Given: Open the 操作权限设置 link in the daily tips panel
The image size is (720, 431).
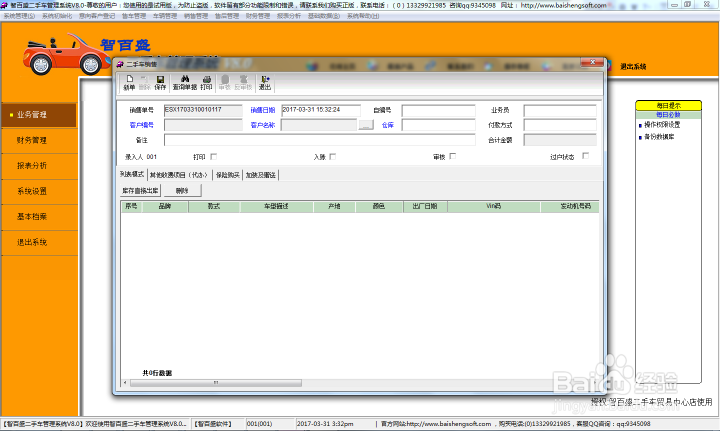Looking at the screenshot, I should click(x=662, y=125).
